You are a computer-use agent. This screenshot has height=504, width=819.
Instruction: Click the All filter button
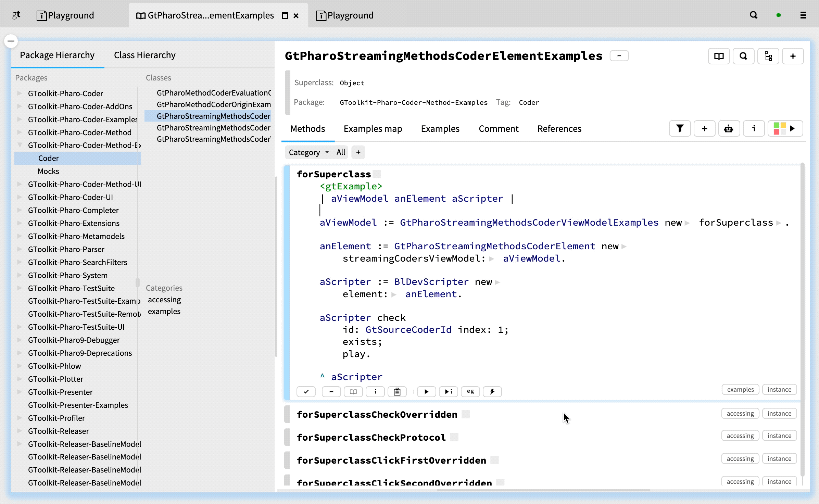340,152
